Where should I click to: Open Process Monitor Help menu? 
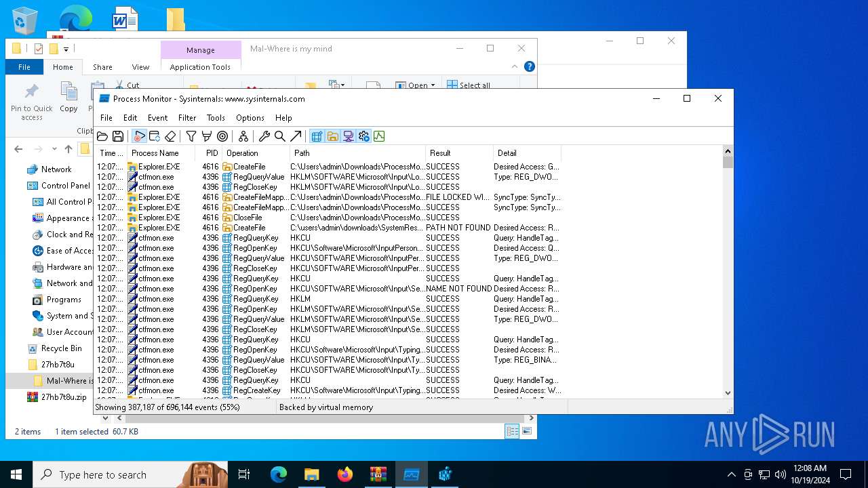283,118
